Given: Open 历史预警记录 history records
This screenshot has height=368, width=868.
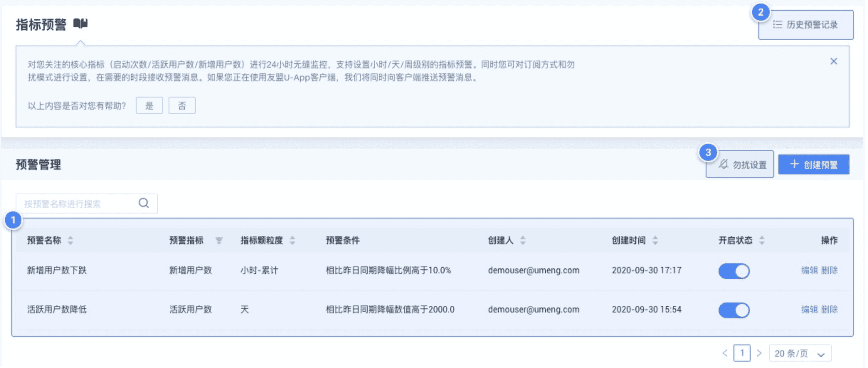Looking at the screenshot, I should coord(806,25).
